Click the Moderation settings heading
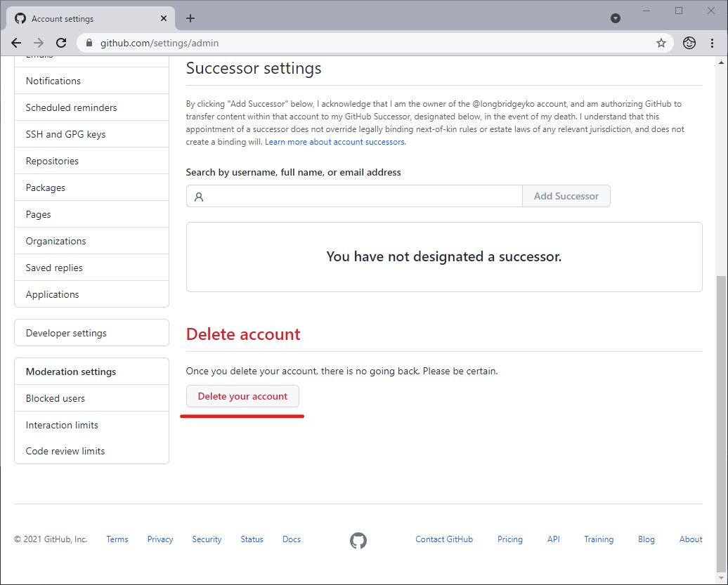Image resolution: width=728 pixels, height=585 pixels. tap(71, 372)
